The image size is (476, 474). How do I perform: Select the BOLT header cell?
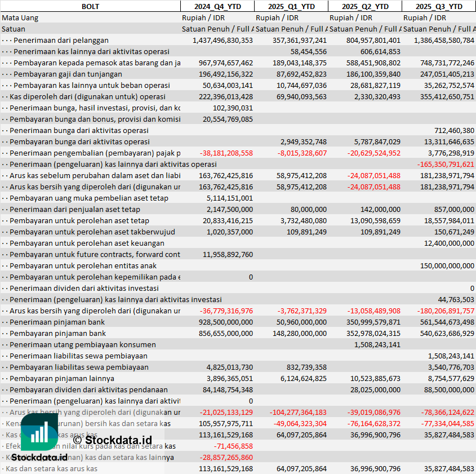pos(90,6)
